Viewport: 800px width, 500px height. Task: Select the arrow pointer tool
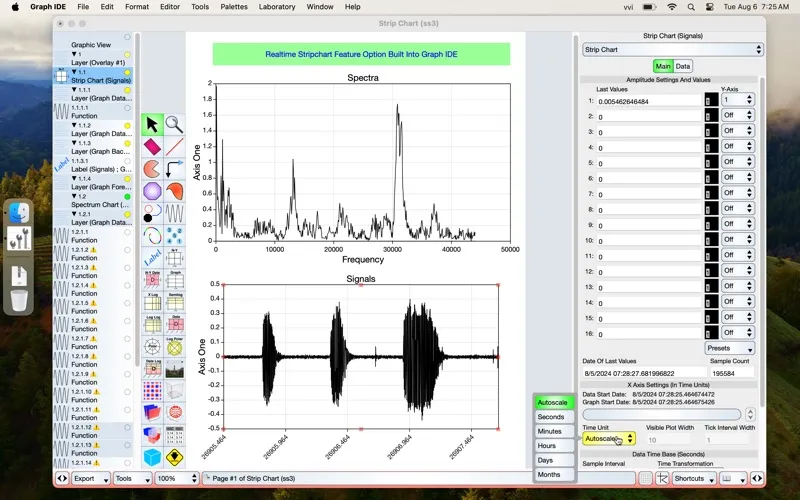(x=152, y=124)
